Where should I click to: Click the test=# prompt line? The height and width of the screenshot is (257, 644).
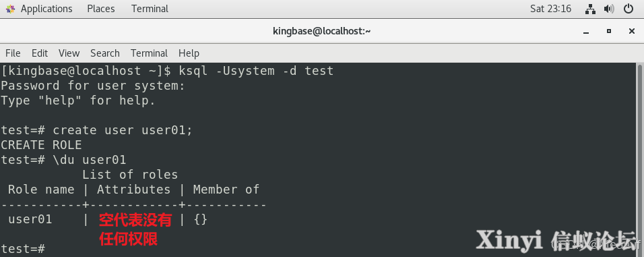(23, 248)
